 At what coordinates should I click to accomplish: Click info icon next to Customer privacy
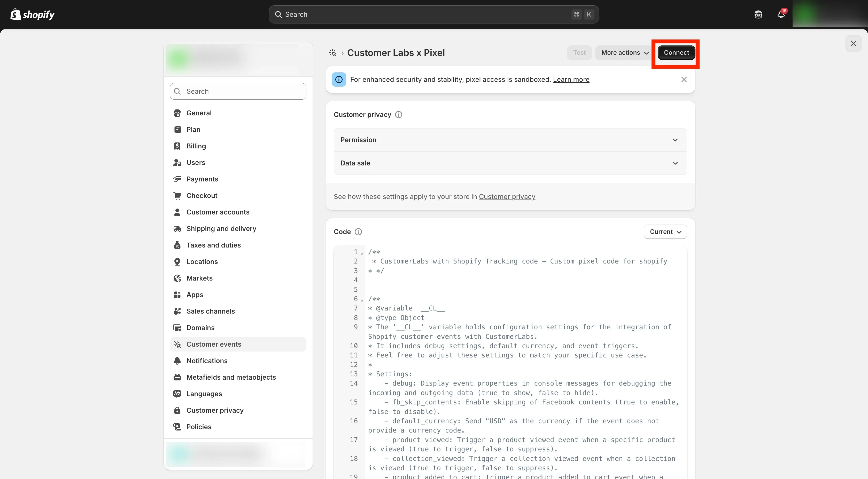pyautogui.click(x=398, y=115)
